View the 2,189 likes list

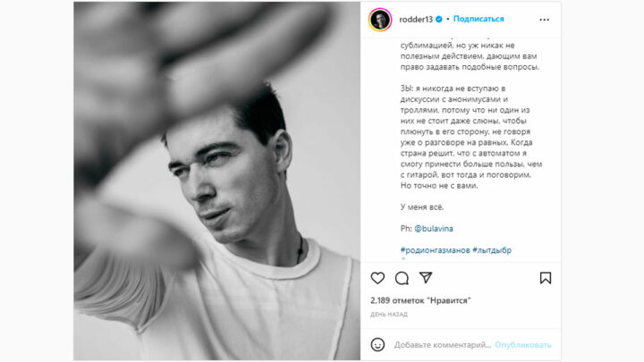[x=420, y=300]
